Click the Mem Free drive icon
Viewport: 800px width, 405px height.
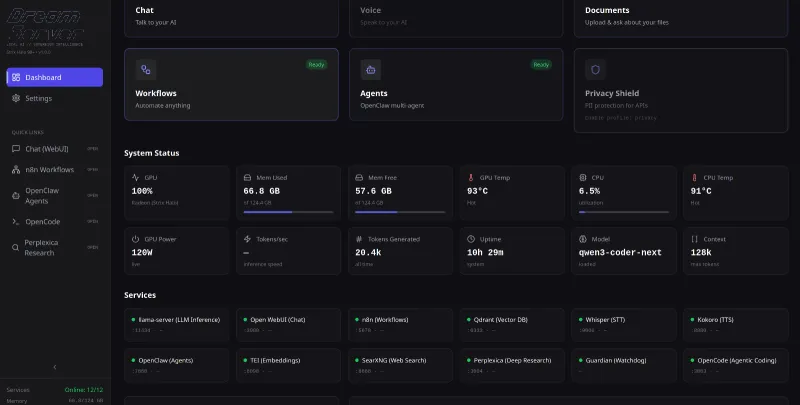359,178
